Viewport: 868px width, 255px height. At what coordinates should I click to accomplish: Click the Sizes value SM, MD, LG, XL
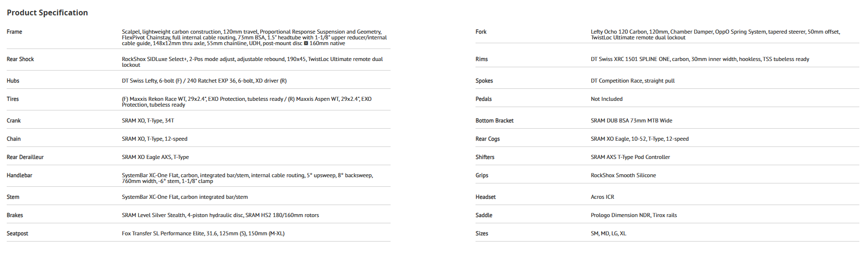click(x=608, y=233)
